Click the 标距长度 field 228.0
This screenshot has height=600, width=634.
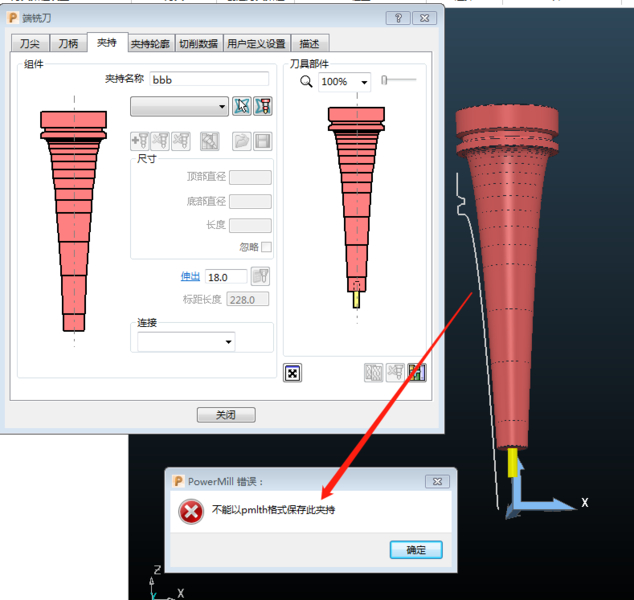tap(247, 300)
